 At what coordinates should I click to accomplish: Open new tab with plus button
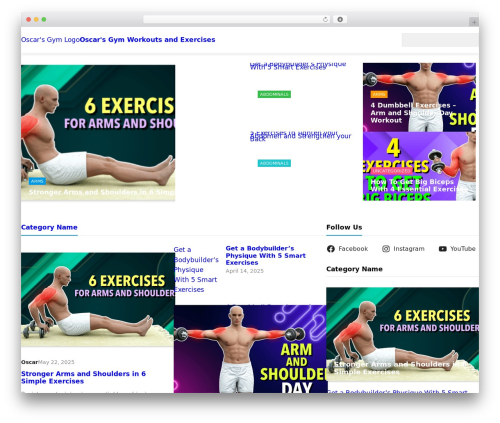click(474, 22)
